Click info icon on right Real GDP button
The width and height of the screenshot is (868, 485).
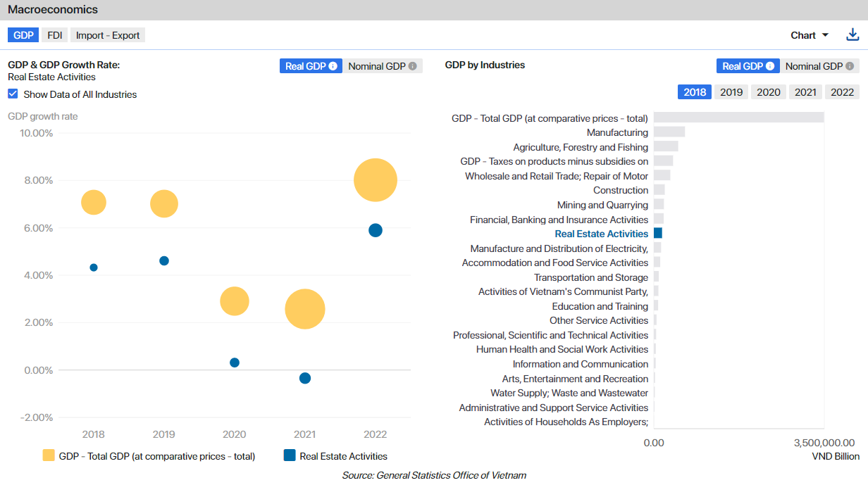tap(770, 66)
